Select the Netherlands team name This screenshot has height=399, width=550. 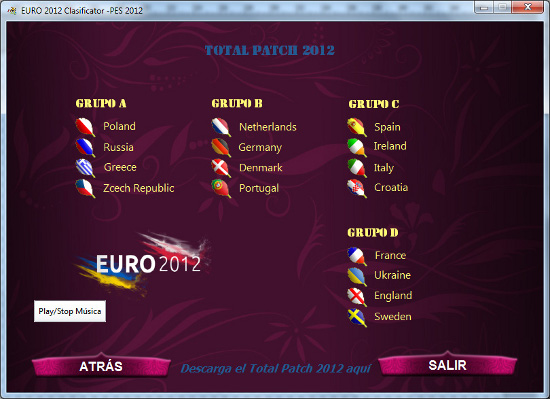point(268,127)
